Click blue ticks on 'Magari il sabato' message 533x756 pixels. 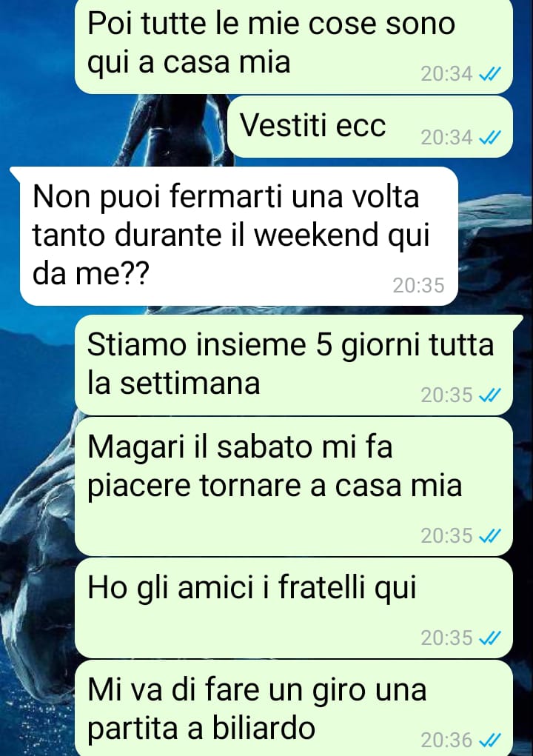click(x=490, y=535)
